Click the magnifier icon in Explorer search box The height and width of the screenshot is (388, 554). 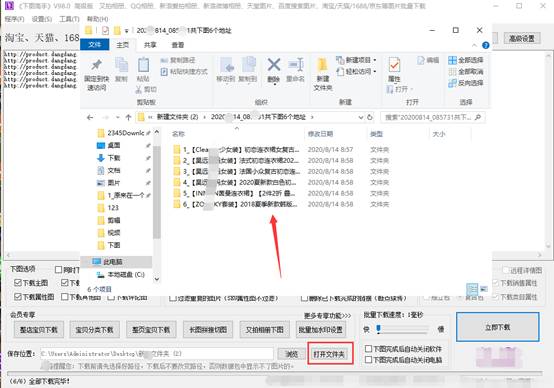[478, 117]
